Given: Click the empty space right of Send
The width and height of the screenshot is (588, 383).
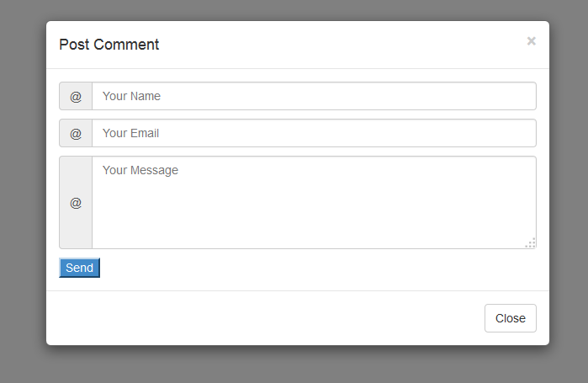Looking at the screenshot, I should point(319,268).
